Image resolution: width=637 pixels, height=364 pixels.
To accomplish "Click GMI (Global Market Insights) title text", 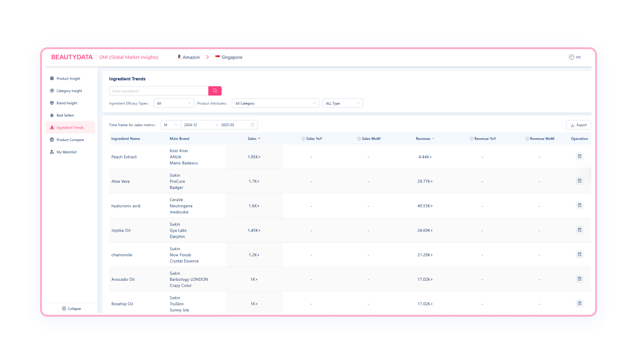I will [x=129, y=57].
